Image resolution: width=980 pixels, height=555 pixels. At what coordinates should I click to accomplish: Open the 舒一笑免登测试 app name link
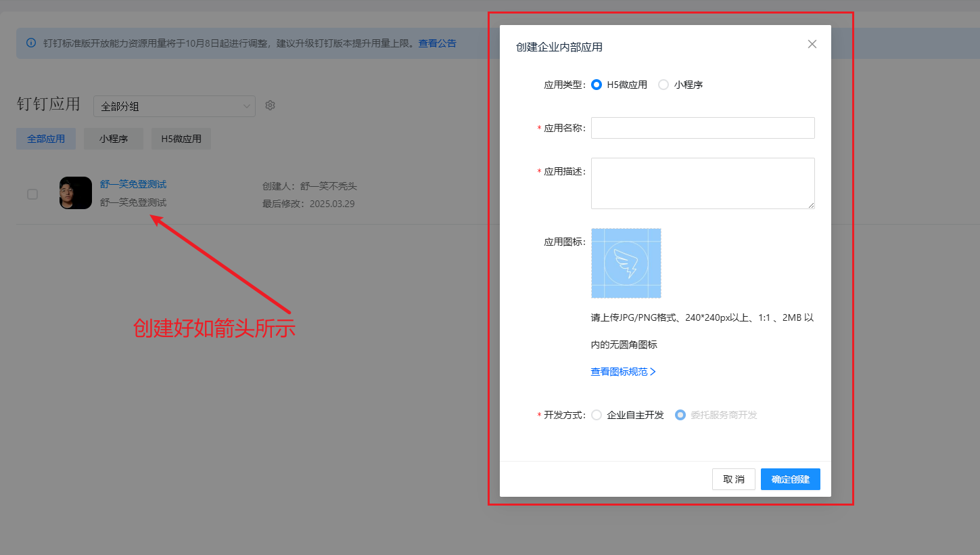133,184
